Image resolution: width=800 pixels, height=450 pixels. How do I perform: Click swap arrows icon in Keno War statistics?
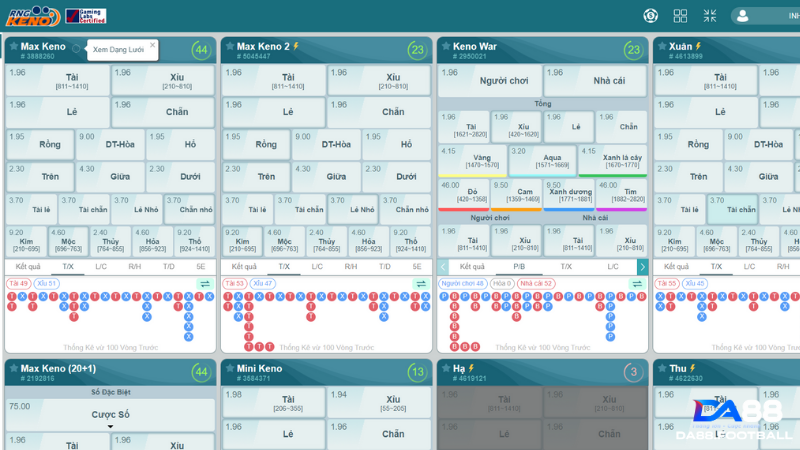pyautogui.click(x=637, y=284)
